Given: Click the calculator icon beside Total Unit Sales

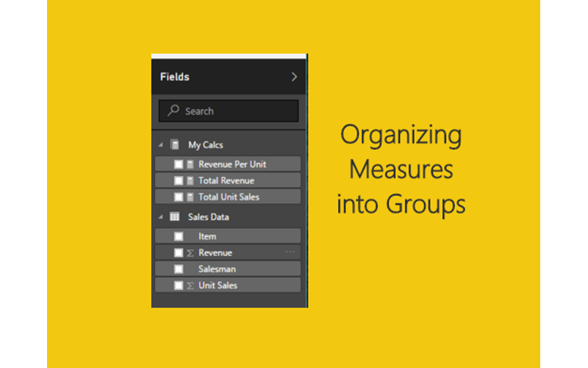Looking at the screenshot, I should tap(190, 197).
